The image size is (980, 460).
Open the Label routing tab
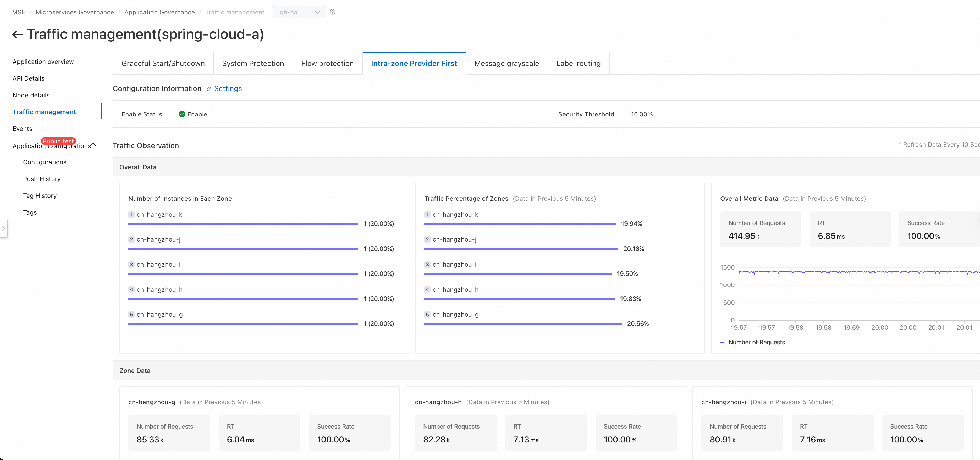click(x=578, y=64)
